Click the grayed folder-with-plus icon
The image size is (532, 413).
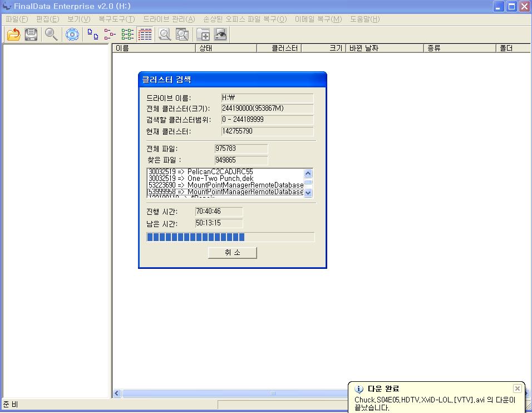click(x=203, y=35)
